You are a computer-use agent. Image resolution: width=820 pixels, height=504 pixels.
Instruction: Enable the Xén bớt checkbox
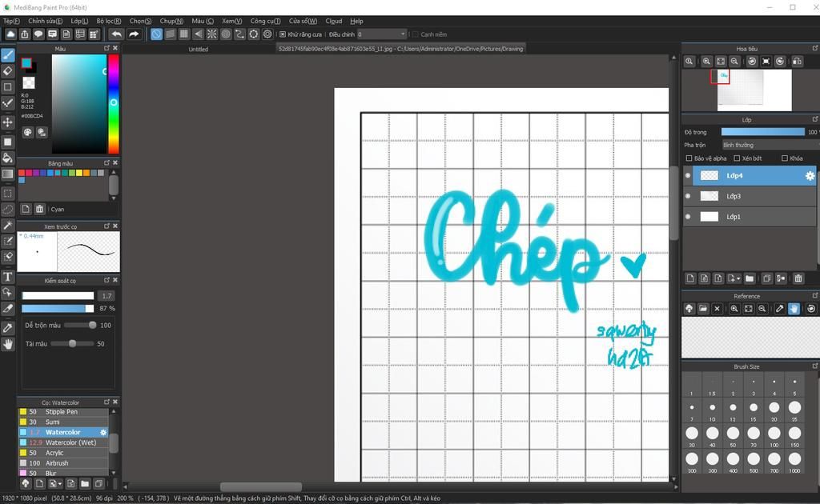[x=737, y=158]
